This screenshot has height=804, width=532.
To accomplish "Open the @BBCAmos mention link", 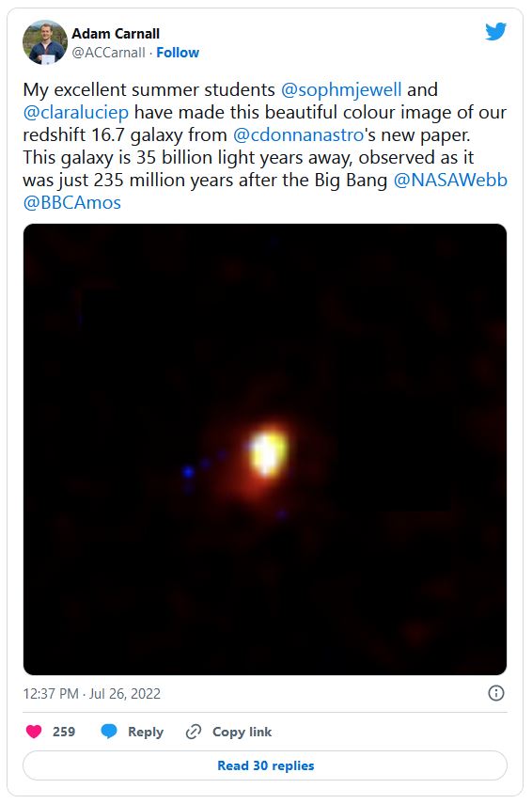I will point(71,202).
